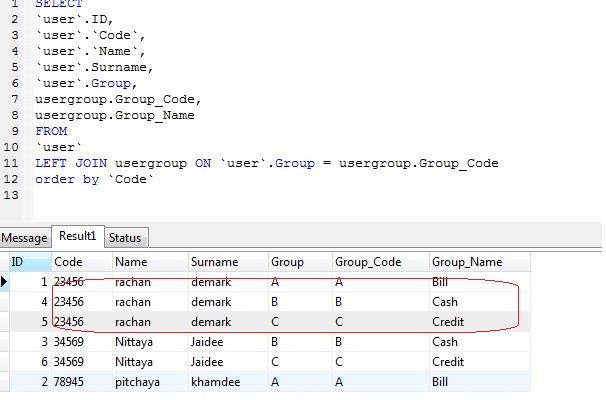The image size is (606, 400).
Task: Click the Name column header
Action: (x=131, y=262)
